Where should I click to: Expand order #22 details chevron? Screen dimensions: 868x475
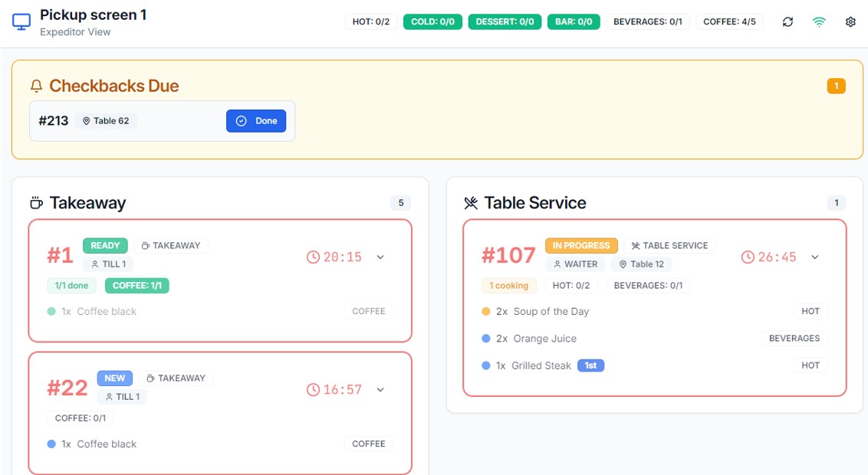click(380, 390)
